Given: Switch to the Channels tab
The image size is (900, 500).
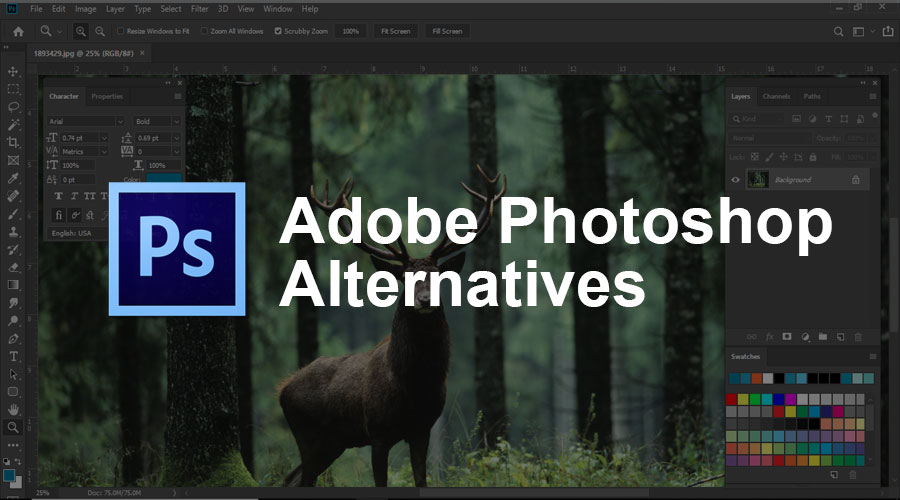Looking at the screenshot, I should tap(776, 97).
